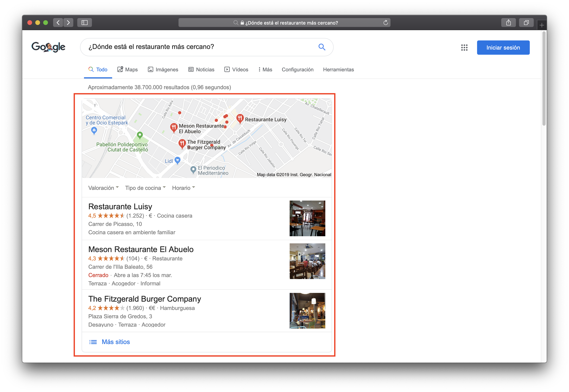This screenshot has width=569, height=392.
Task: Open the Restaurante Luisy listing title
Action: point(120,206)
